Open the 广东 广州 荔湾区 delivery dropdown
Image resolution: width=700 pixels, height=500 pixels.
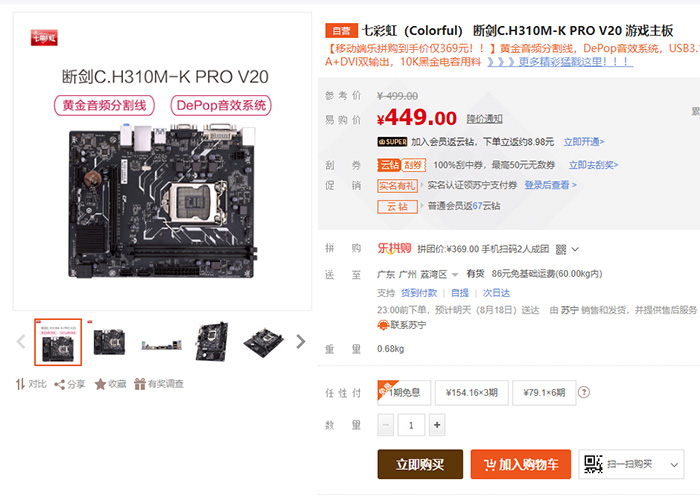pos(455,275)
